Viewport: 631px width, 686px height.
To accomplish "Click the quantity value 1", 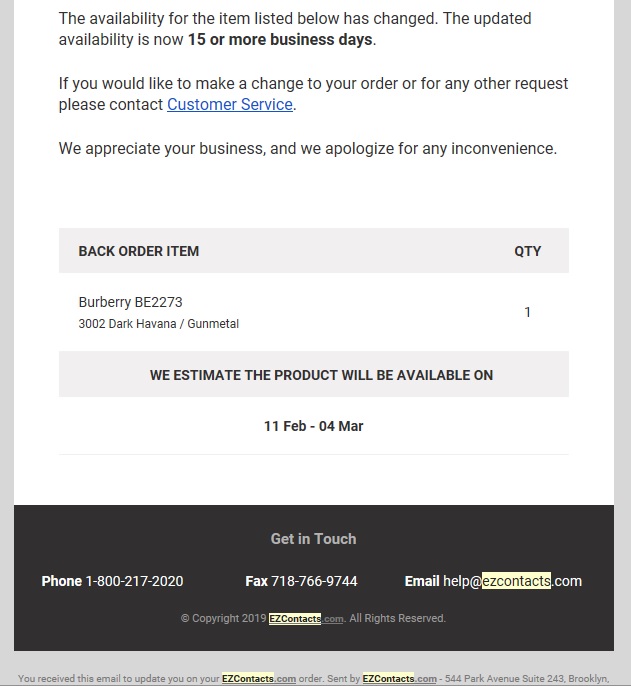I will [527, 312].
